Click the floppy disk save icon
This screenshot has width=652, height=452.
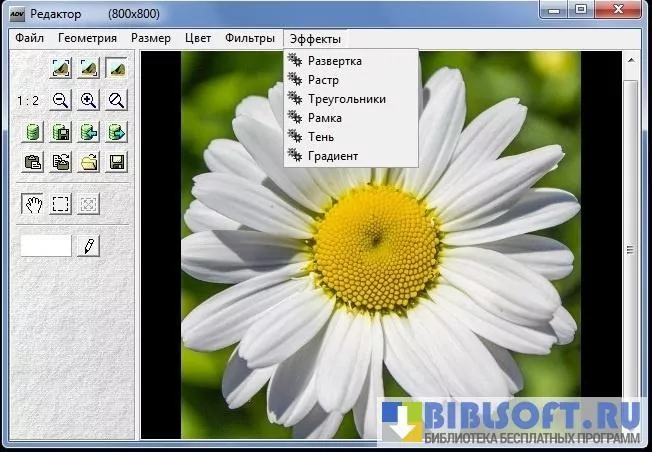(x=117, y=162)
